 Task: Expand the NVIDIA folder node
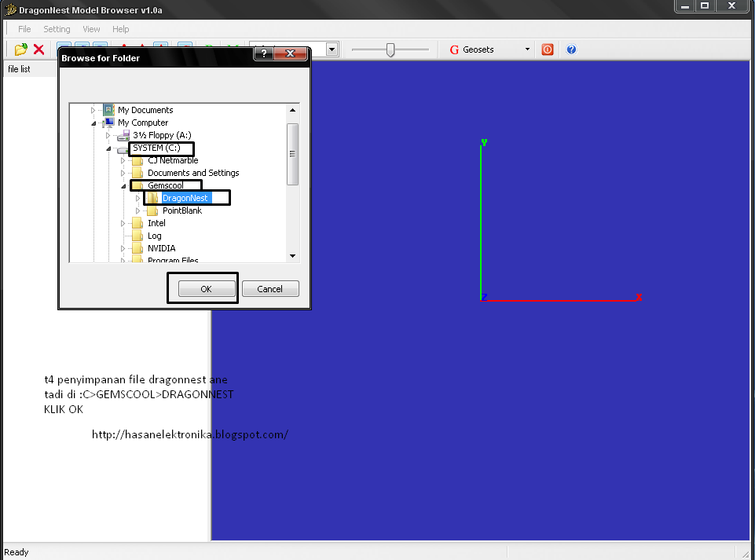pyautogui.click(x=123, y=248)
